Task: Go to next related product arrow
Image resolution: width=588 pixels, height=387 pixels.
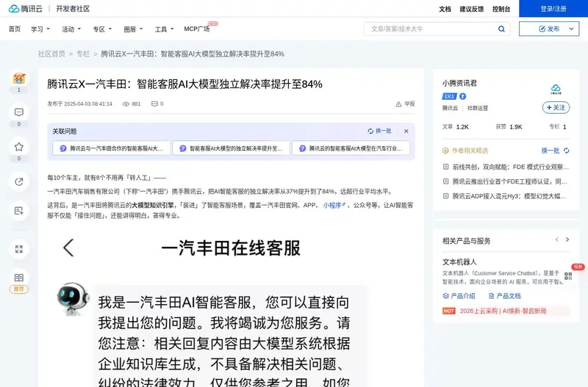Action: click(567, 239)
